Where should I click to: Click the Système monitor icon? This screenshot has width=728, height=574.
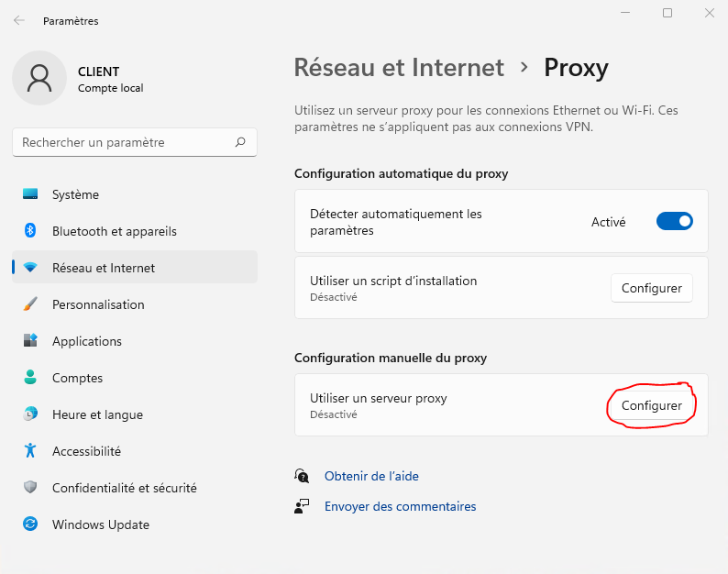pyautogui.click(x=30, y=194)
